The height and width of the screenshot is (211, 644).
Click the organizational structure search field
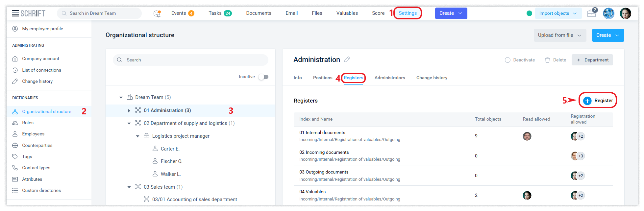[191, 60]
